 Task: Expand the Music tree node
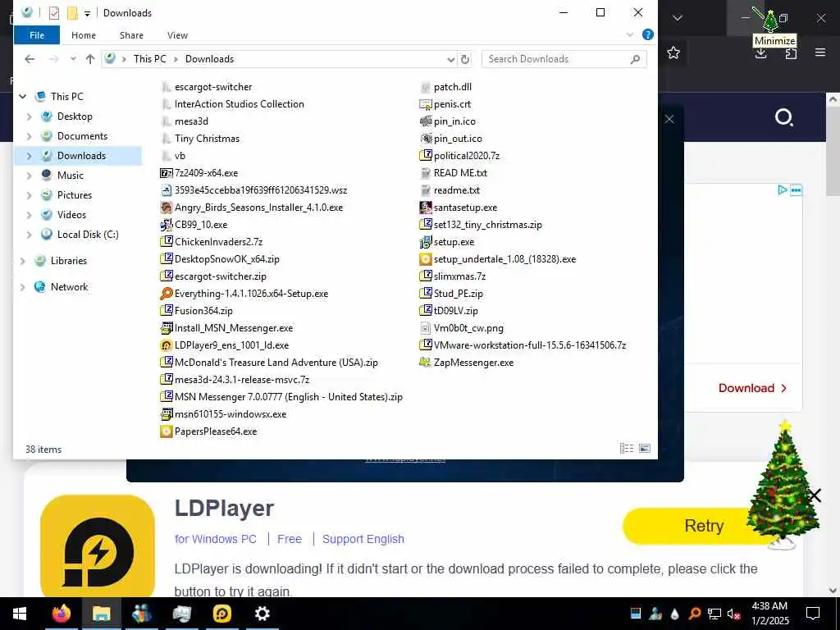[x=29, y=176]
